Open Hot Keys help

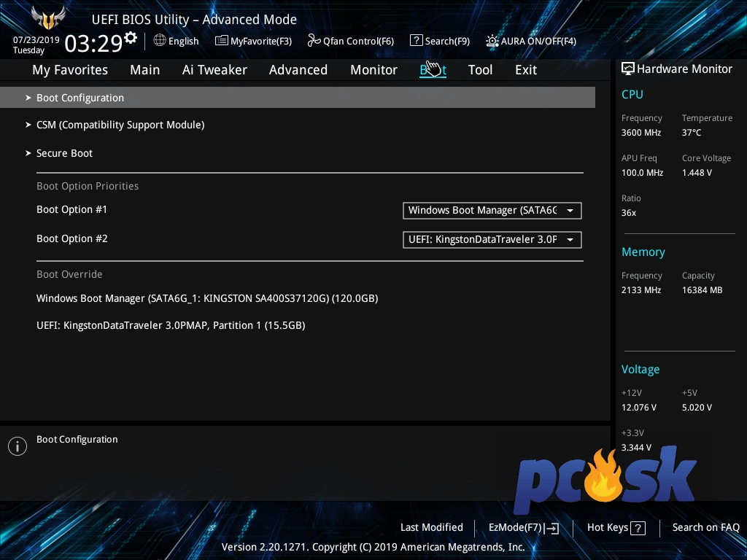click(608, 528)
